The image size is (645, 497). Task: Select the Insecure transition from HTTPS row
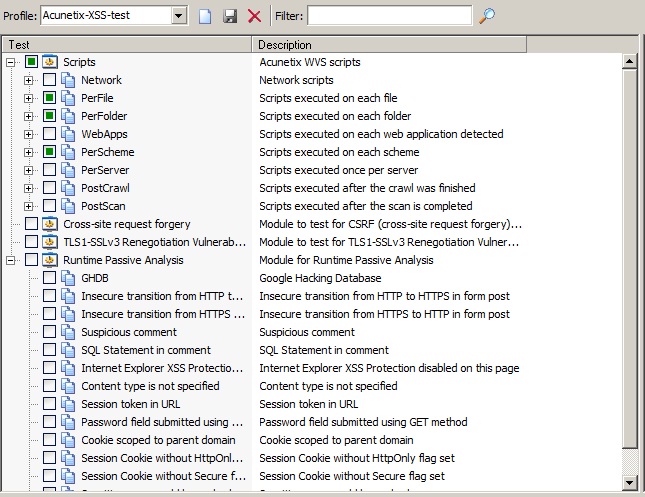pos(163,314)
